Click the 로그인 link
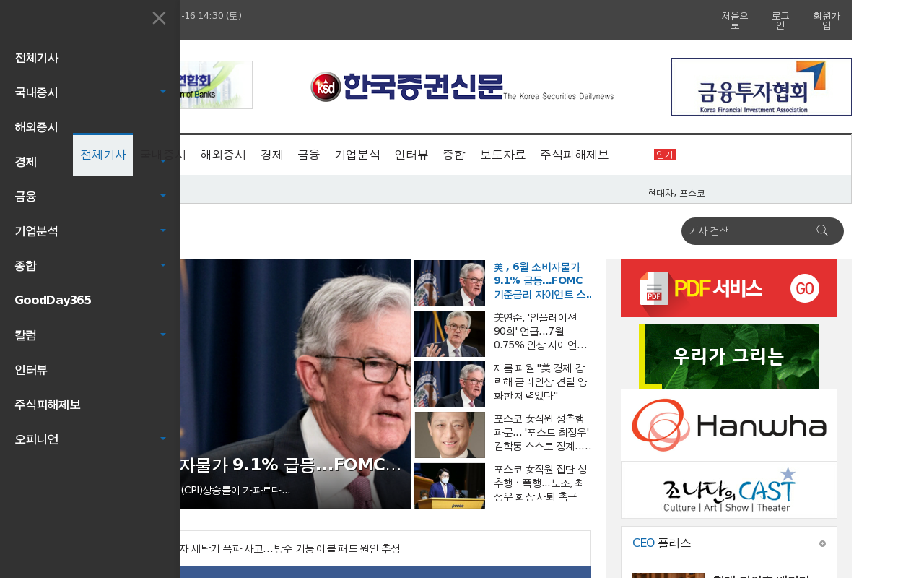The height and width of the screenshot is (578, 924). coord(780,20)
